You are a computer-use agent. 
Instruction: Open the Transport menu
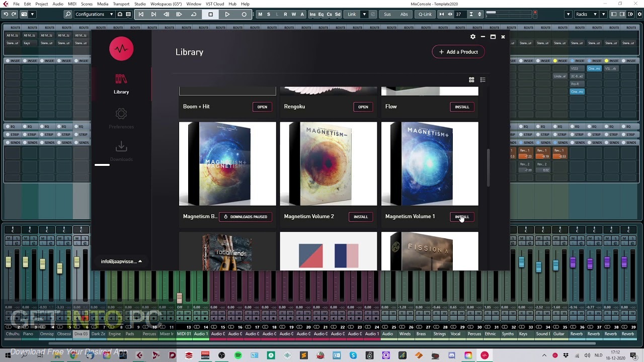pyautogui.click(x=121, y=4)
